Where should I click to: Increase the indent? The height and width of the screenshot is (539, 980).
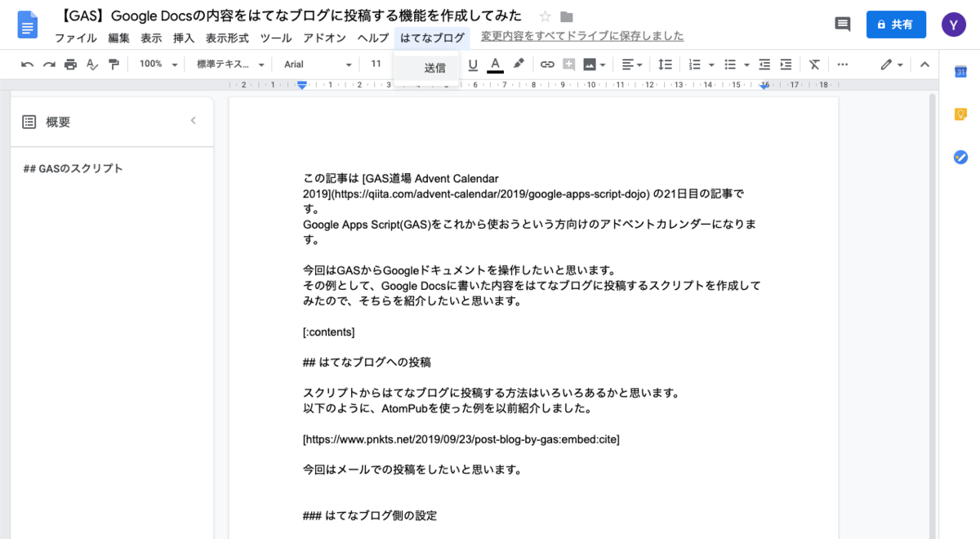pyautogui.click(x=786, y=65)
